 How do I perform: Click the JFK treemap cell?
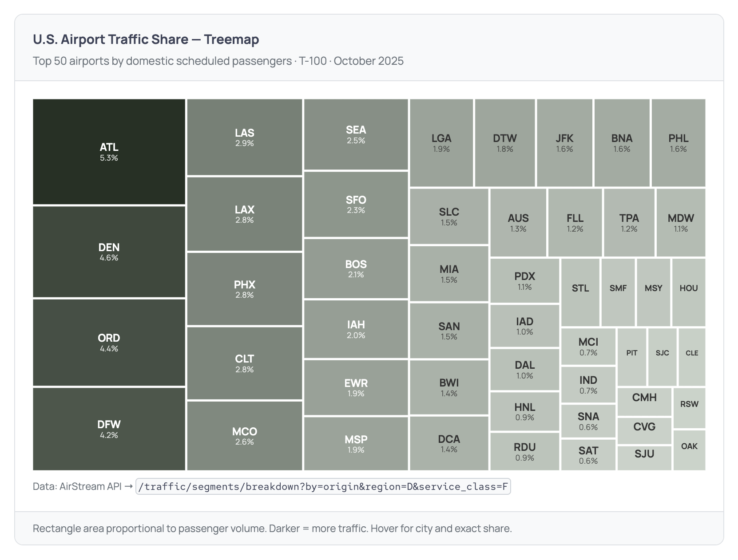click(x=564, y=142)
